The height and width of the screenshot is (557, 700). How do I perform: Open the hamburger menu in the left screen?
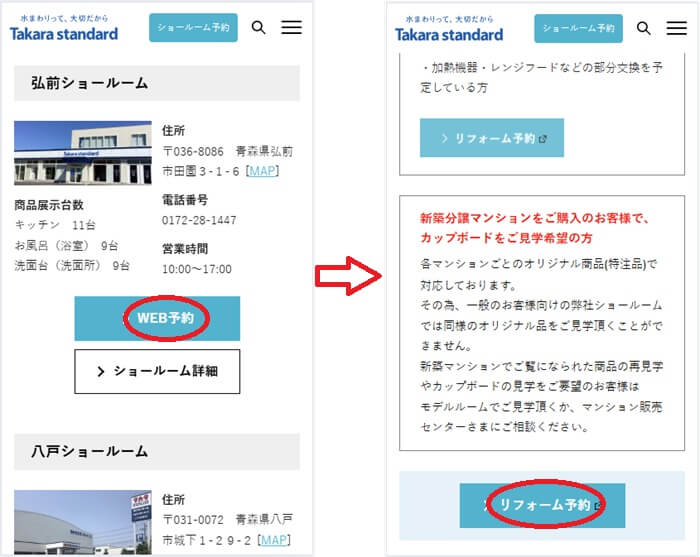[291, 28]
